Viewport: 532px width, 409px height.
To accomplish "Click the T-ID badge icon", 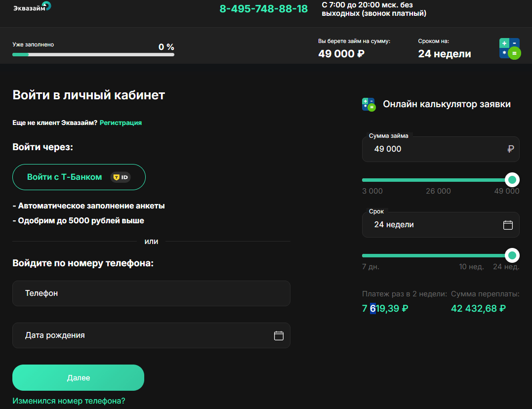I will click(x=121, y=177).
